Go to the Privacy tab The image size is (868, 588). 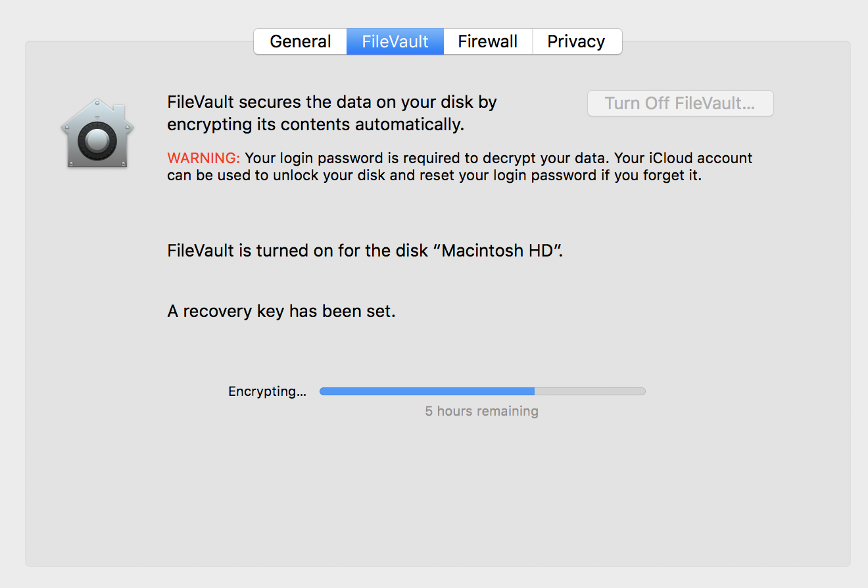577,41
